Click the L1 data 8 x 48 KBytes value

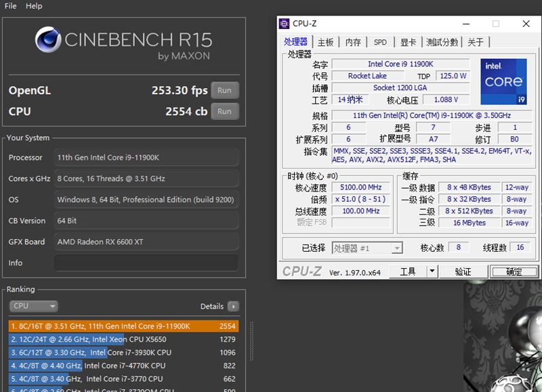pyautogui.click(x=469, y=187)
